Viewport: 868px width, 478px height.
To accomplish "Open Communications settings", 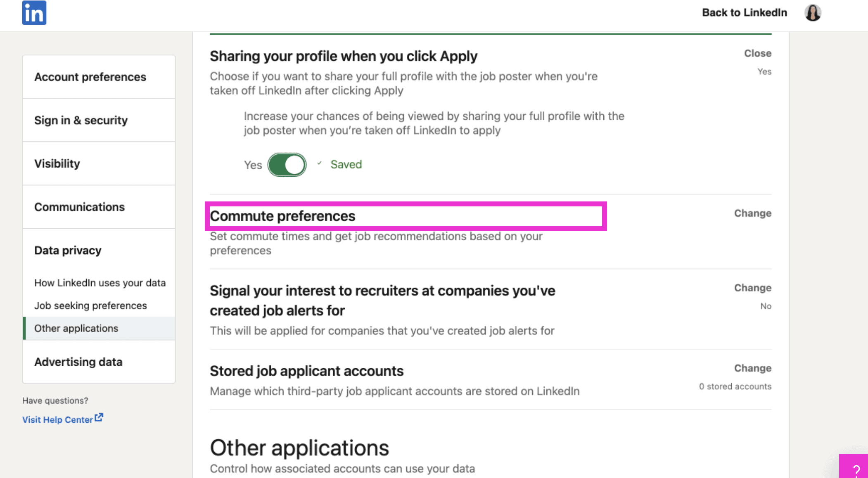I will 80,207.
